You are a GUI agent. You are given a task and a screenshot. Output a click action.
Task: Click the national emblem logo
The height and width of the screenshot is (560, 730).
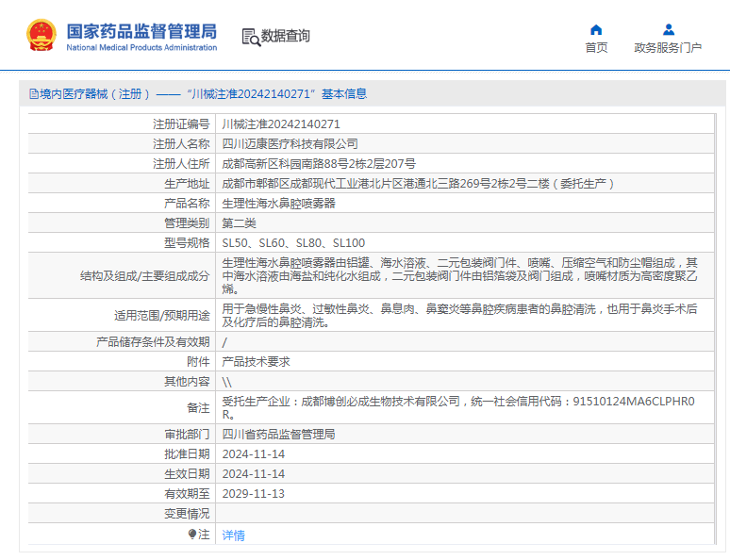[x=41, y=36]
